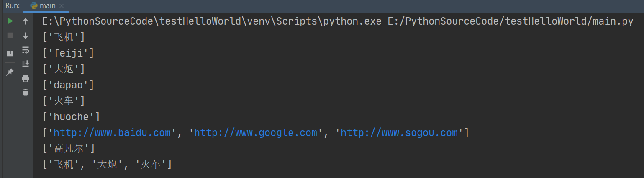The width and height of the screenshot is (644, 178).
Task: Open the http://www.baidu.com link
Action: point(112,133)
